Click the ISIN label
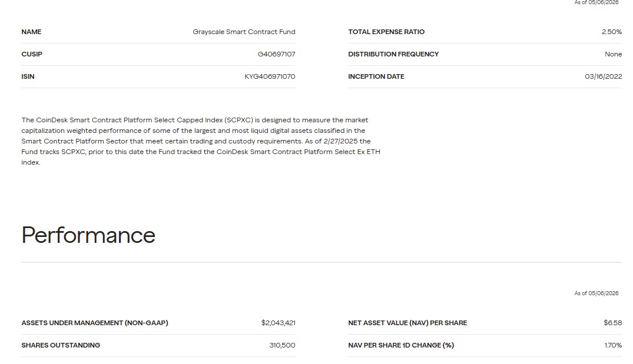633x364 pixels. pos(28,76)
